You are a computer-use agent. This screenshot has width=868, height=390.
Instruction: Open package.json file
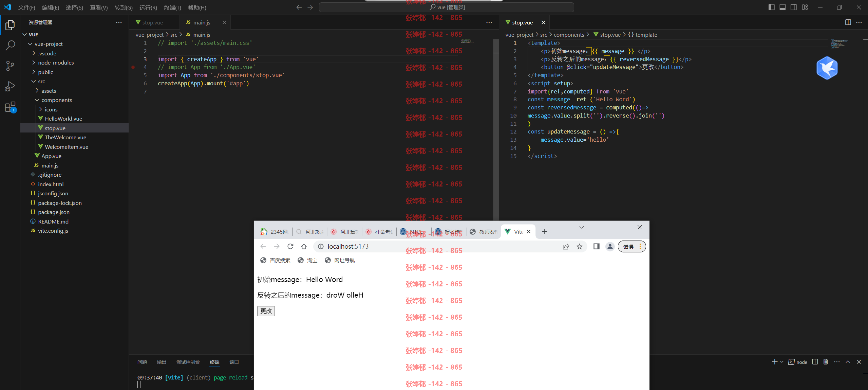pos(75,212)
